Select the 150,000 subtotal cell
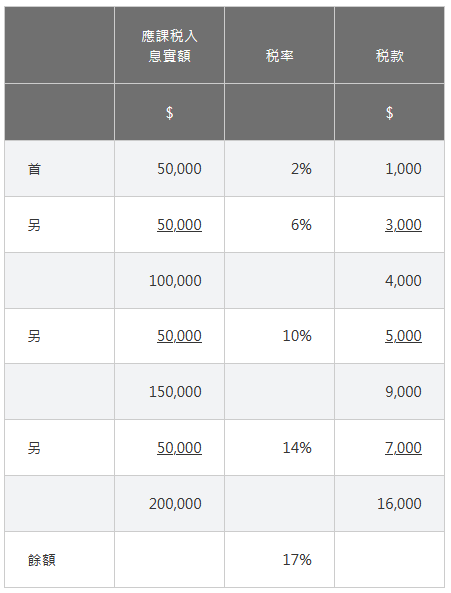 (169, 392)
